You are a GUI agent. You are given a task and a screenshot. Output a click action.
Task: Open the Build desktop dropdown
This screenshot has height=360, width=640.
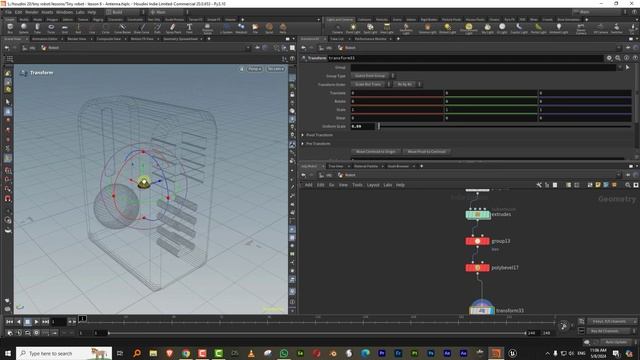[125, 12]
